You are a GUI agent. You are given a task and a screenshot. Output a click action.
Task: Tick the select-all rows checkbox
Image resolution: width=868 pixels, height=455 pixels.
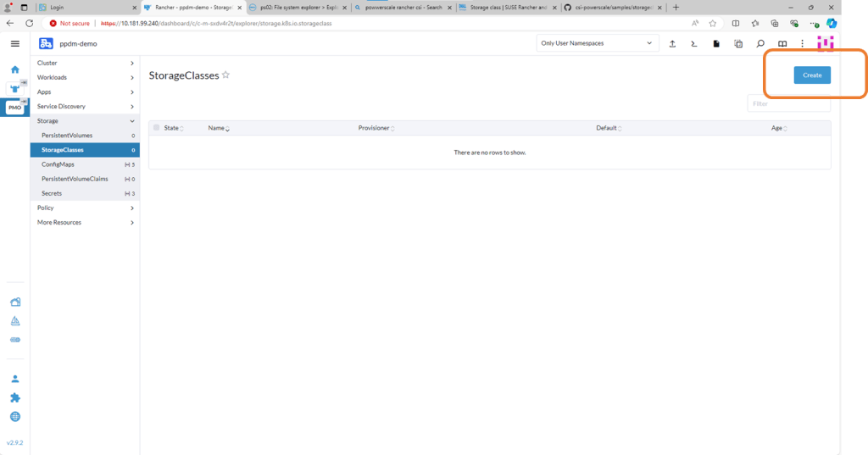(x=156, y=128)
